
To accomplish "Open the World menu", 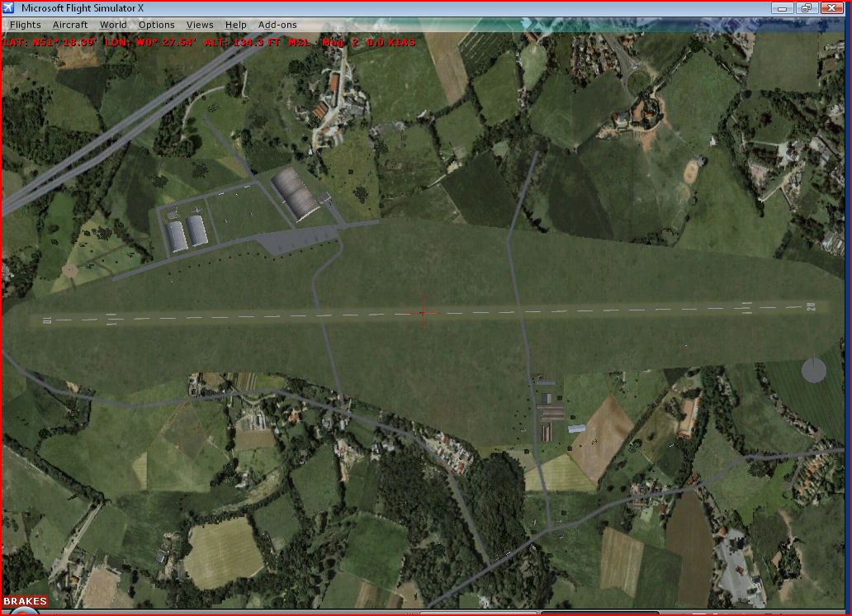I will click(x=113, y=25).
